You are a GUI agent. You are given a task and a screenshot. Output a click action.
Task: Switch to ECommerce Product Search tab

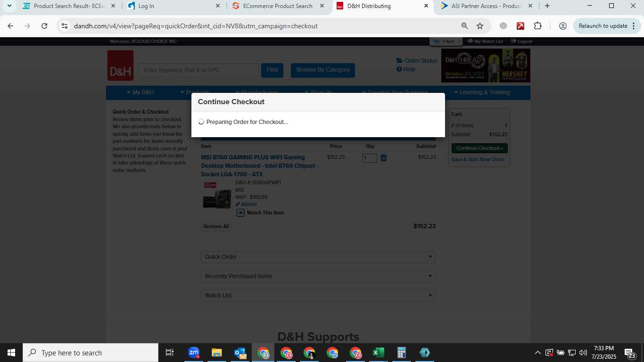278,6
